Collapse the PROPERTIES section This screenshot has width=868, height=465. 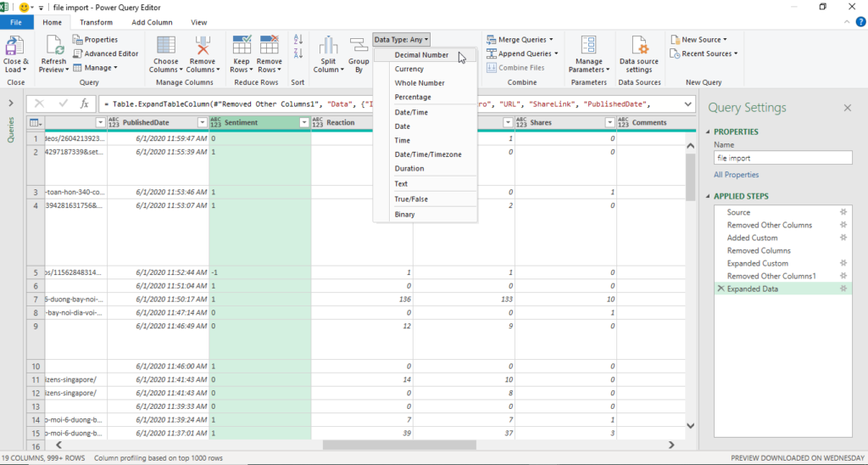(x=708, y=132)
